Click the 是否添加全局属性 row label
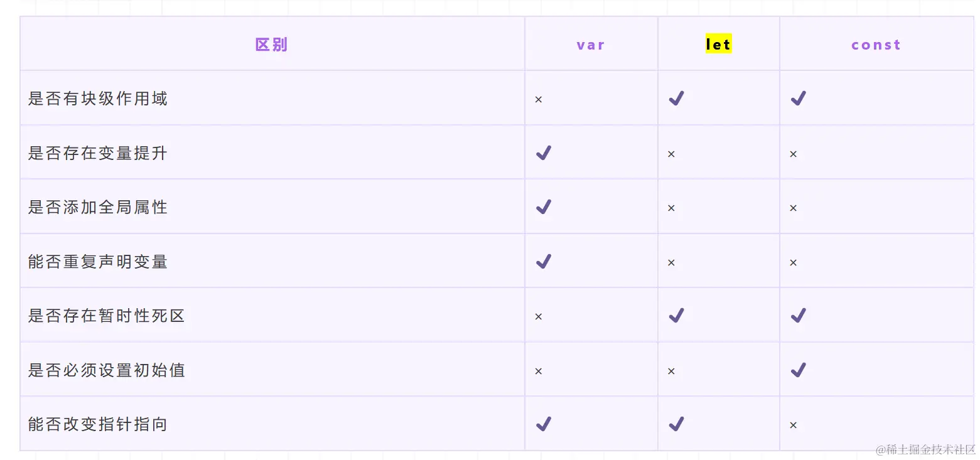 97,207
